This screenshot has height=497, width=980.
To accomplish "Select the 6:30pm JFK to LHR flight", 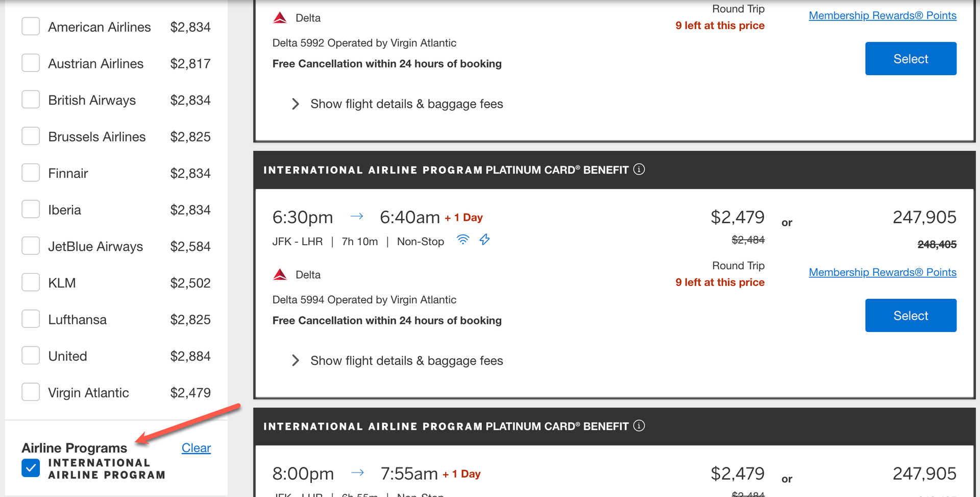I will [911, 315].
